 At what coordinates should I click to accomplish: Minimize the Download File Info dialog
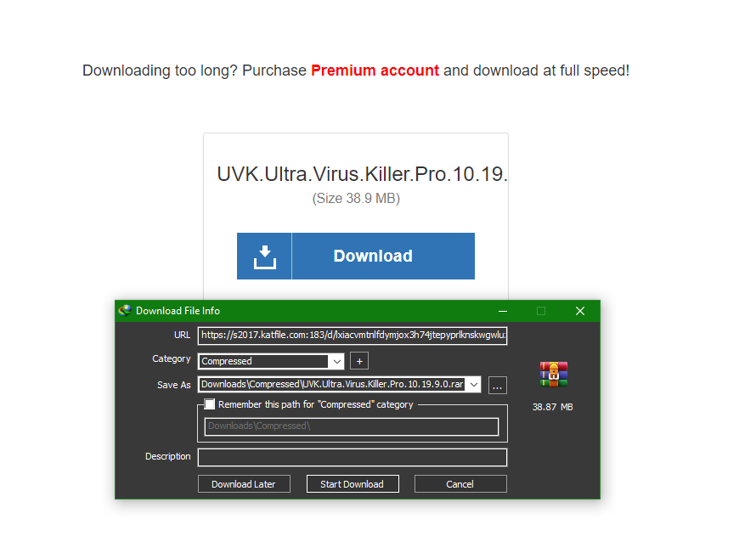click(503, 312)
